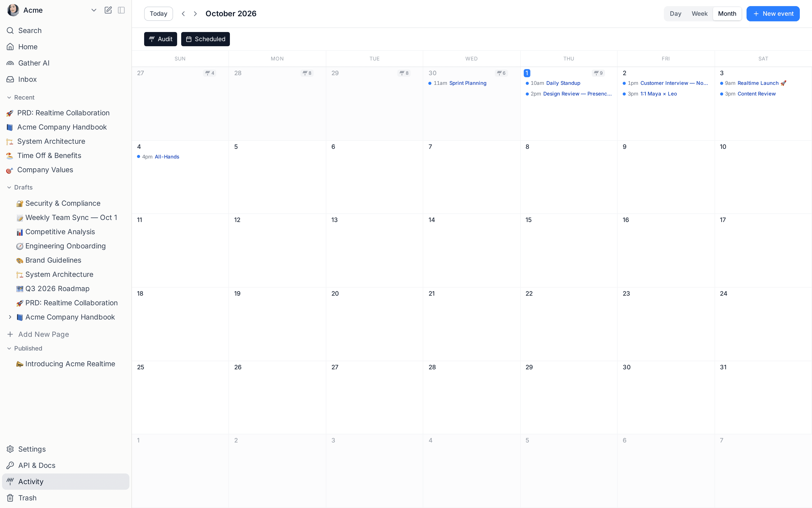
Task: Click the Today button
Action: [158, 14]
